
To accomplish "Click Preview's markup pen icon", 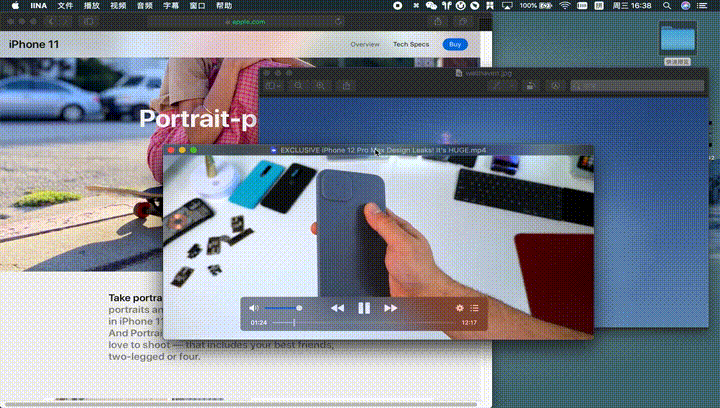I will click(497, 85).
